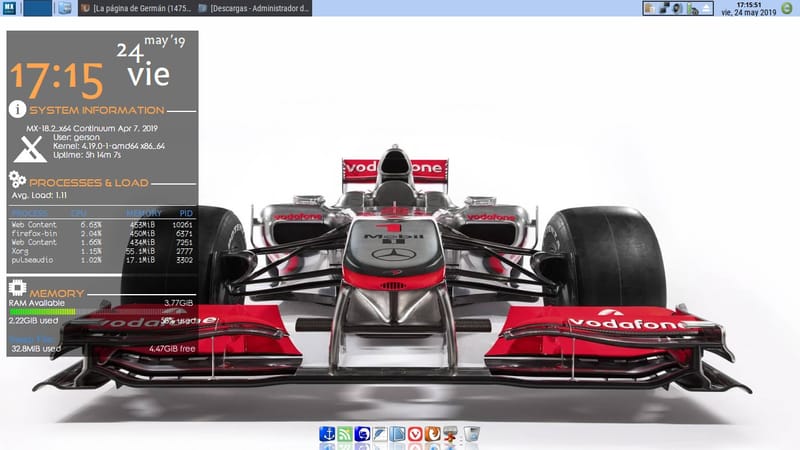The image size is (800, 450).
Task: Open the green RSS feed dock app
Action: coord(345,434)
